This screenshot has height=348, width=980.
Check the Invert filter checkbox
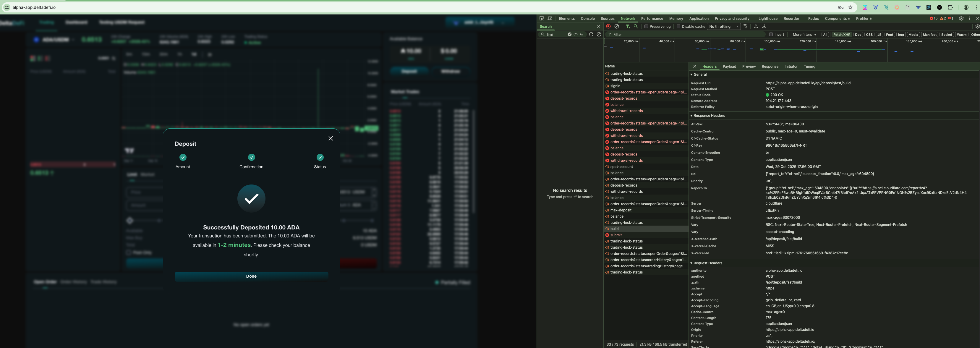pos(771,34)
